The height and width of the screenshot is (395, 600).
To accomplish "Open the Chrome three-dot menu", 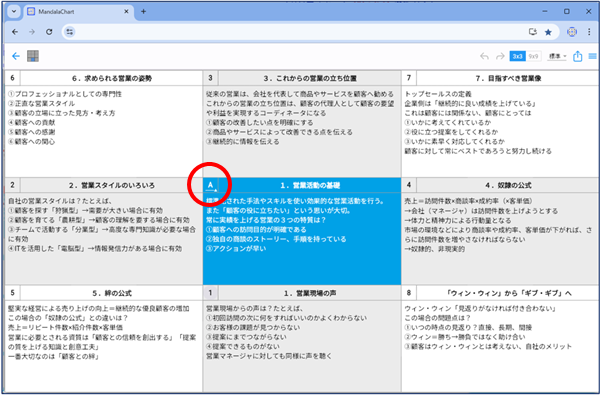I will pos(589,32).
